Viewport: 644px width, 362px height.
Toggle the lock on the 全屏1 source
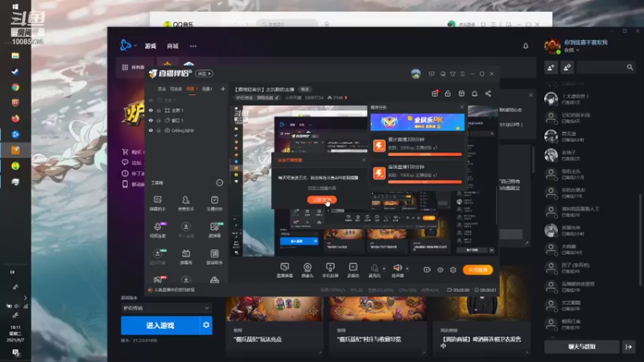pyautogui.click(x=159, y=110)
